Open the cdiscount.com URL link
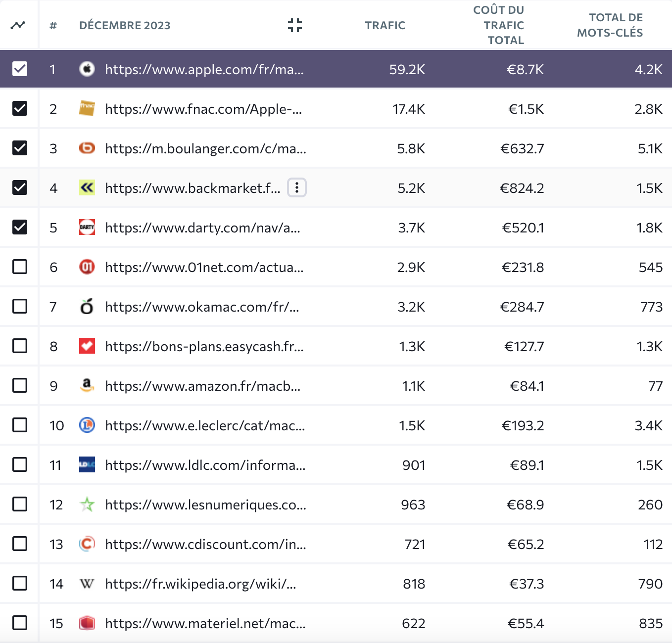672x643 pixels. coord(205,544)
